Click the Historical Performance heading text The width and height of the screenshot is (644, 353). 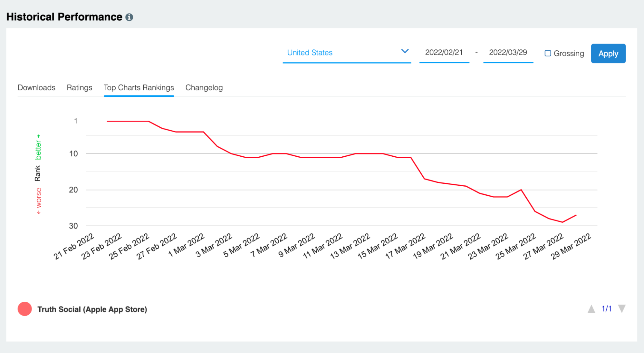[x=64, y=17]
